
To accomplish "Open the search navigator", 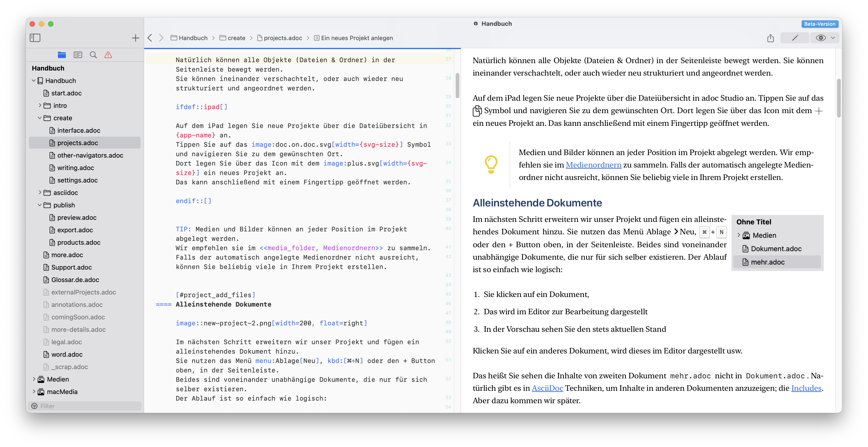I will (x=93, y=55).
